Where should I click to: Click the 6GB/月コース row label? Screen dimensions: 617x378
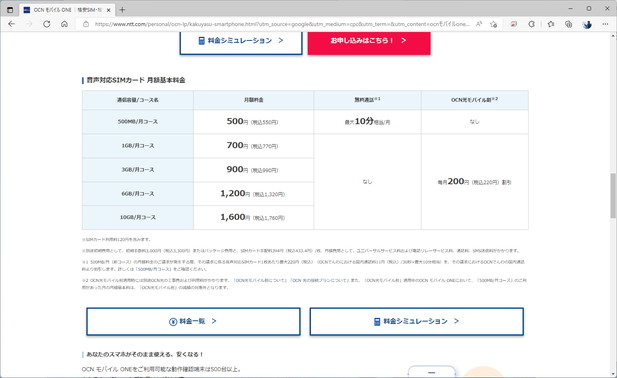tap(138, 194)
